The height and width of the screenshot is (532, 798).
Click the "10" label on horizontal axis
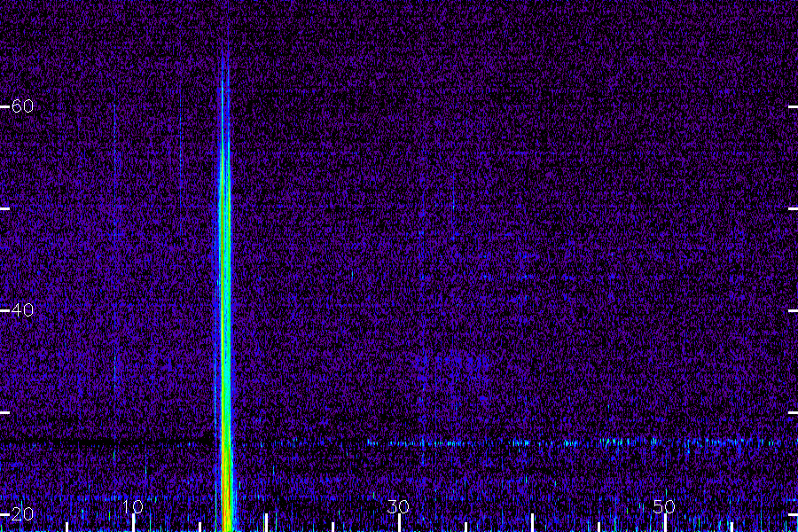[133, 506]
